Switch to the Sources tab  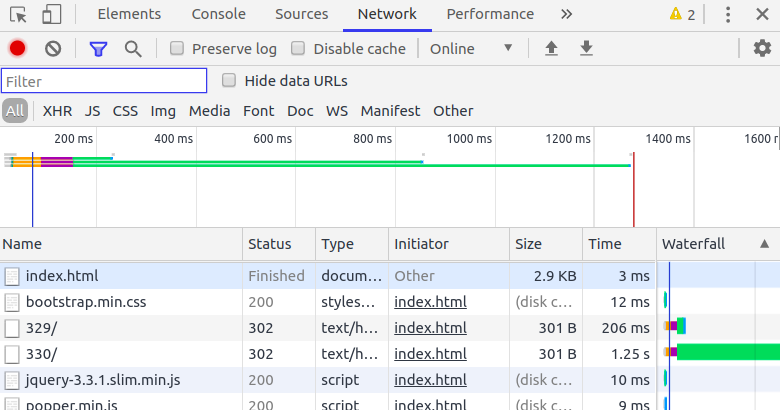tap(301, 14)
